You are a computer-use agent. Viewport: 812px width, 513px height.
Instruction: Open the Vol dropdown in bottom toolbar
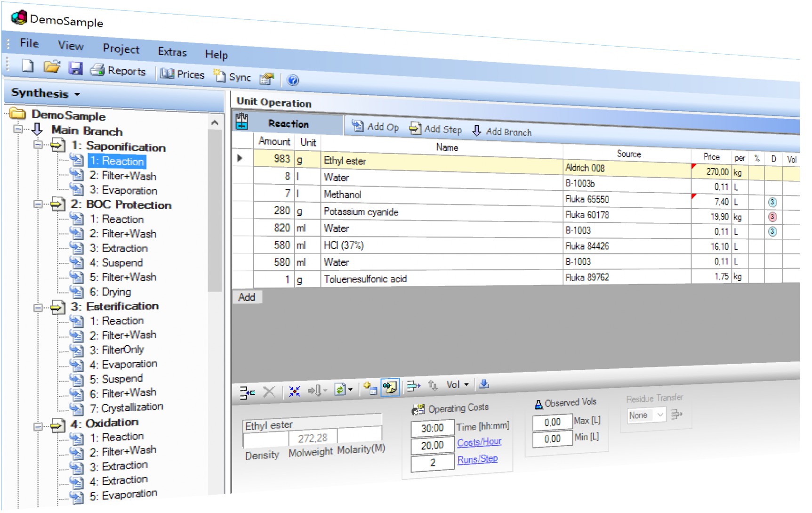(x=457, y=385)
